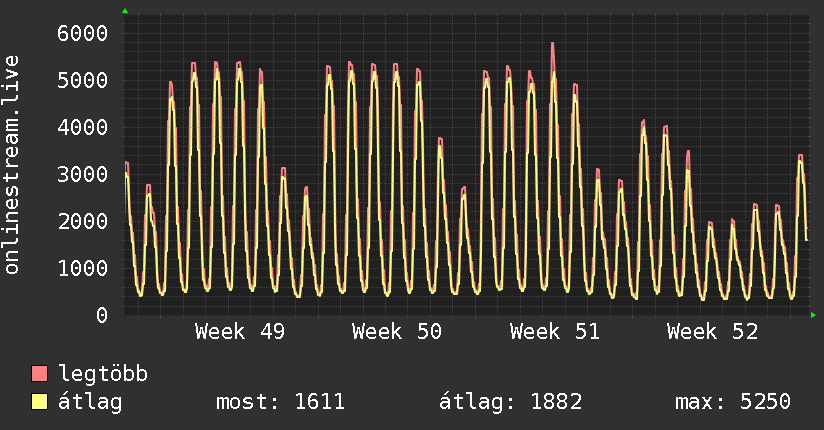Viewport: 824px width, 430px height.
Task: Click the green arrow ending the x-axis
Action: pyautogui.click(x=815, y=315)
